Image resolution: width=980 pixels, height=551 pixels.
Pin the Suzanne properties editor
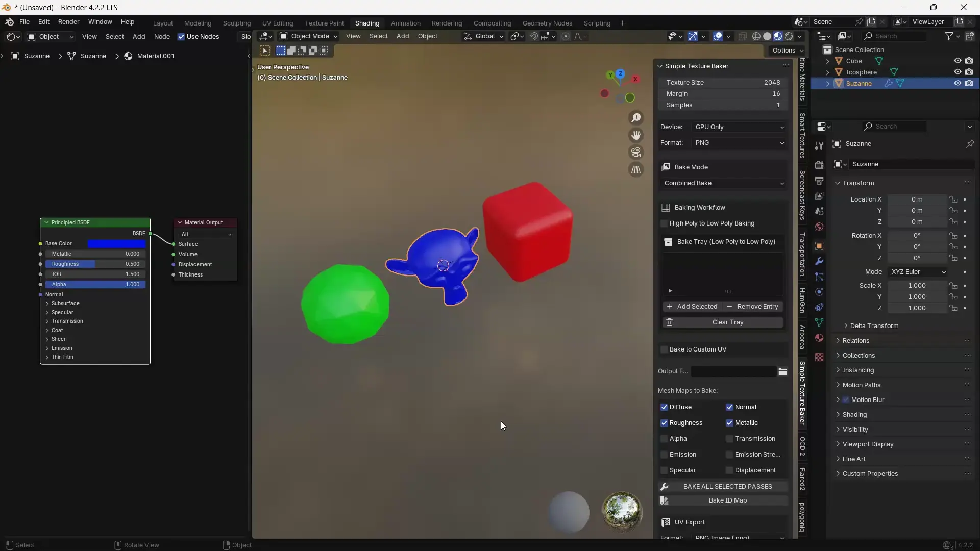pos(970,144)
